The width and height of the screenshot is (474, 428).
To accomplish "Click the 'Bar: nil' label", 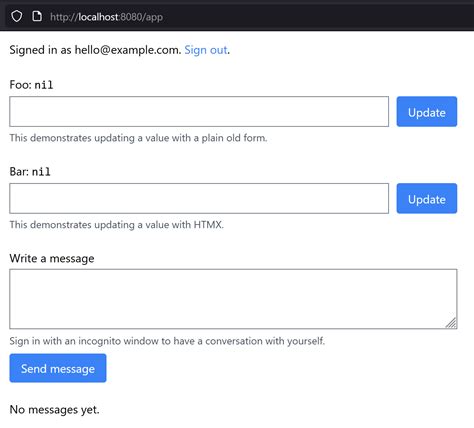I will 30,172.
